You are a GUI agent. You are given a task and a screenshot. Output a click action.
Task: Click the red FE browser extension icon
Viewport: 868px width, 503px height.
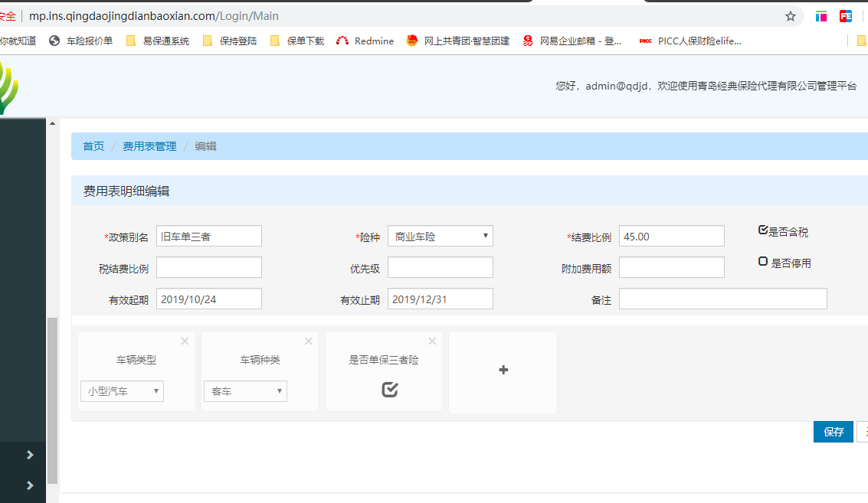846,16
